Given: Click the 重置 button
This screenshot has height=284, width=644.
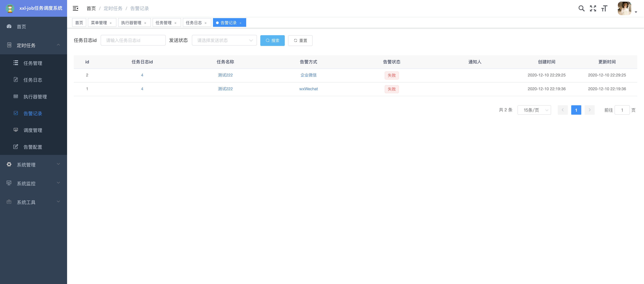Looking at the screenshot, I should click(x=300, y=41).
